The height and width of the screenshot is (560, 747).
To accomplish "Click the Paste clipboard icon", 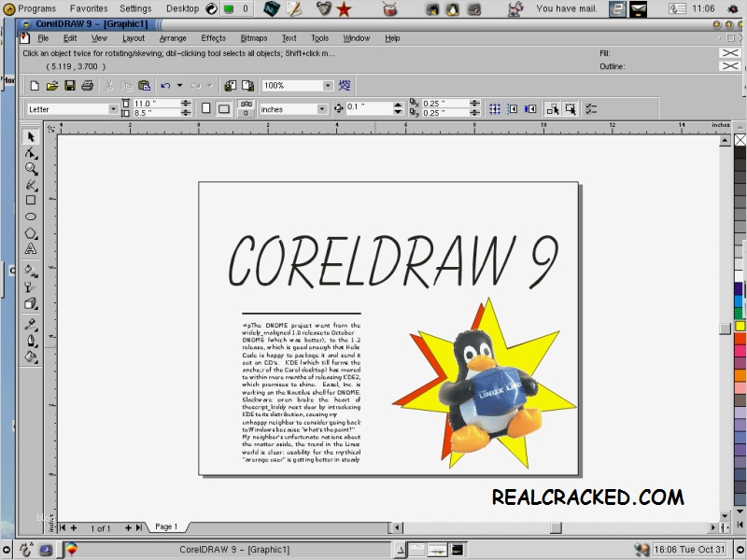I will tap(144, 86).
